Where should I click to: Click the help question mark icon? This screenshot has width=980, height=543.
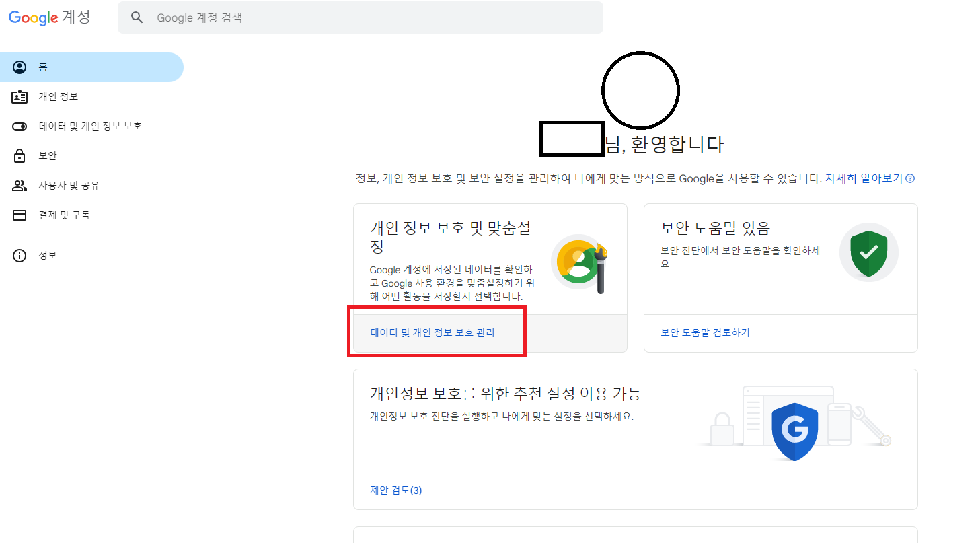point(910,179)
